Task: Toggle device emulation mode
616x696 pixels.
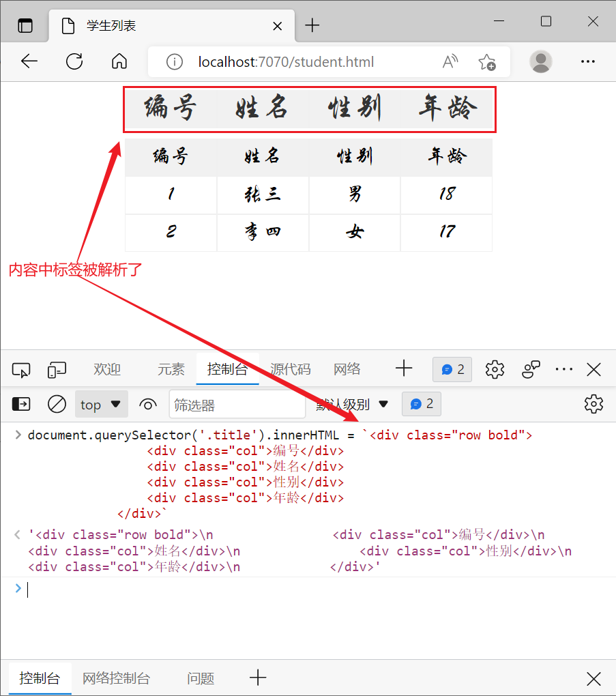Action: point(57,369)
